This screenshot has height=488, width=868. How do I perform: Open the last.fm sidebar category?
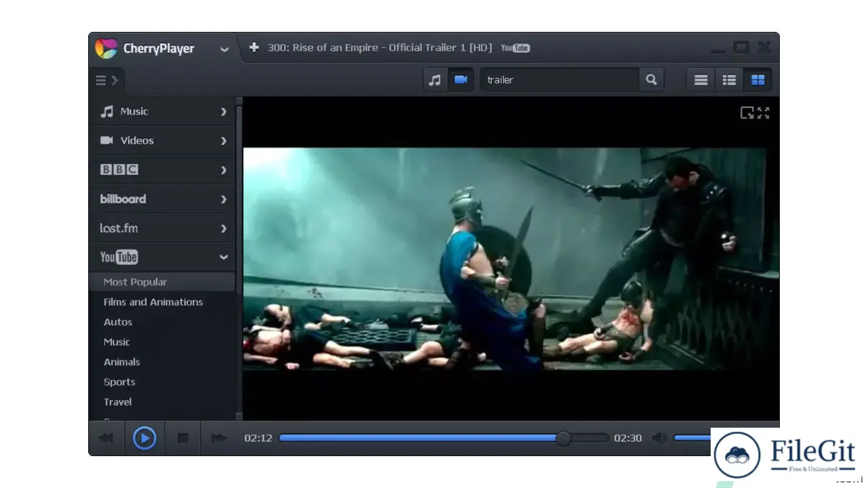[162, 228]
